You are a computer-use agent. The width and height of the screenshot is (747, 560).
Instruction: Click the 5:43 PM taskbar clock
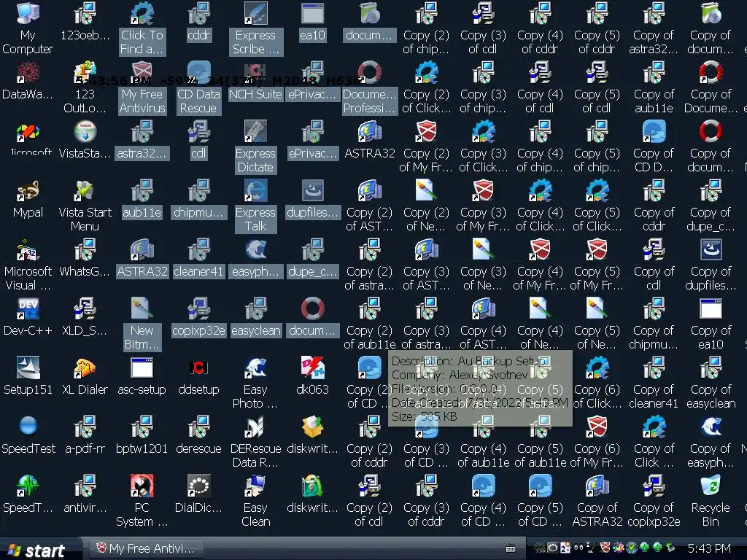[709, 548]
